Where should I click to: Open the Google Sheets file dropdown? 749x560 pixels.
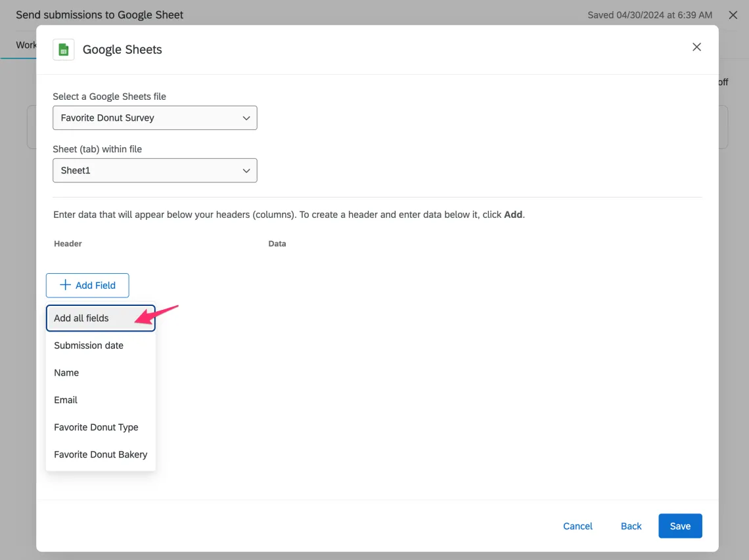click(x=155, y=118)
